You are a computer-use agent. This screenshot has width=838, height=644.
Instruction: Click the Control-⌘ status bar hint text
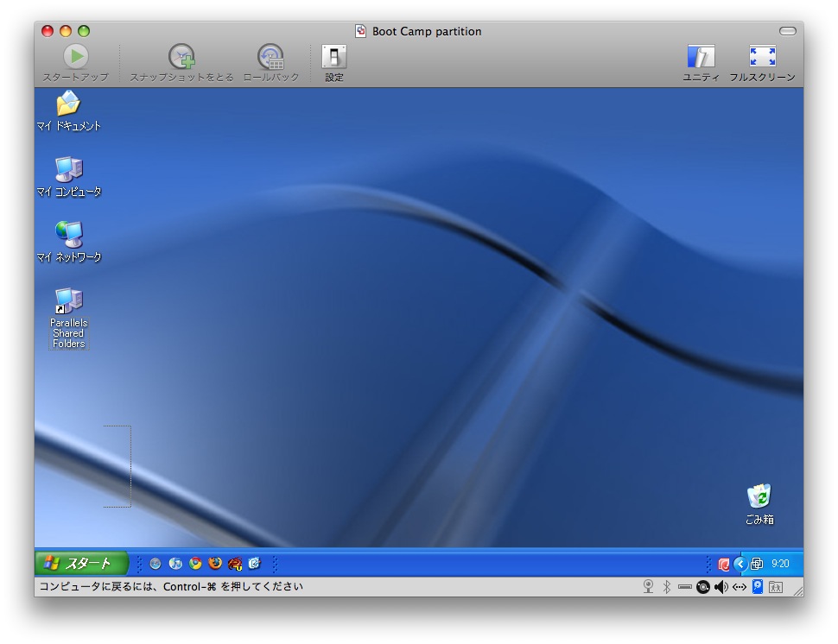coord(171,587)
